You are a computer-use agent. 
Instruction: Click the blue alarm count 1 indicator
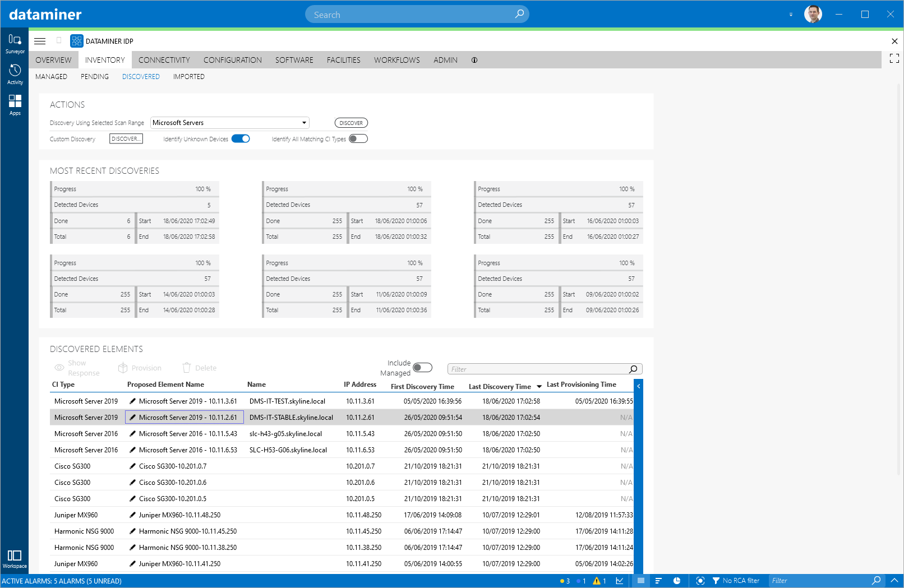581,581
